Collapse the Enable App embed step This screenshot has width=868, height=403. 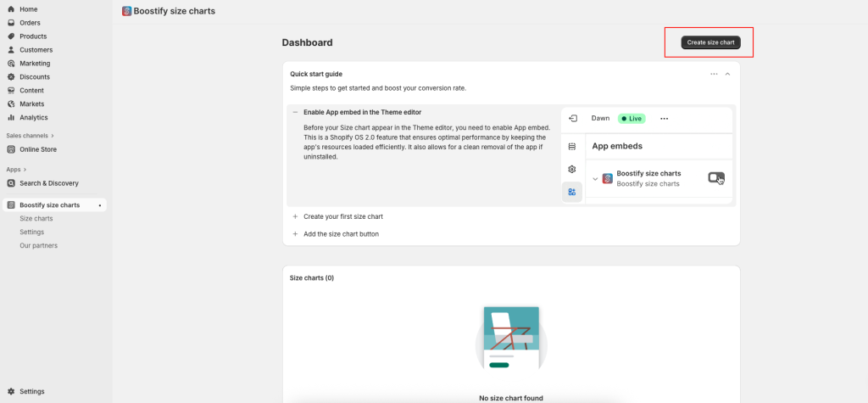click(296, 112)
